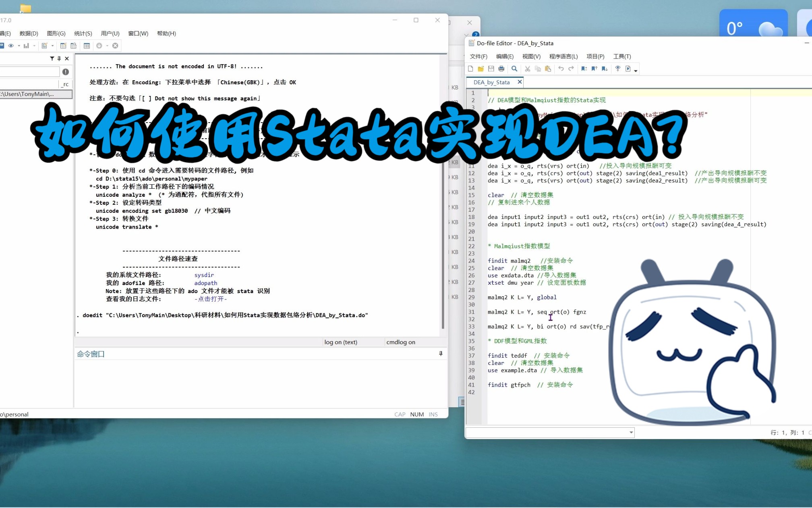The width and height of the screenshot is (812, 508).
Task: Select DEA_by_Stata tab in editor
Action: pyautogui.click(x=491, y=82)
